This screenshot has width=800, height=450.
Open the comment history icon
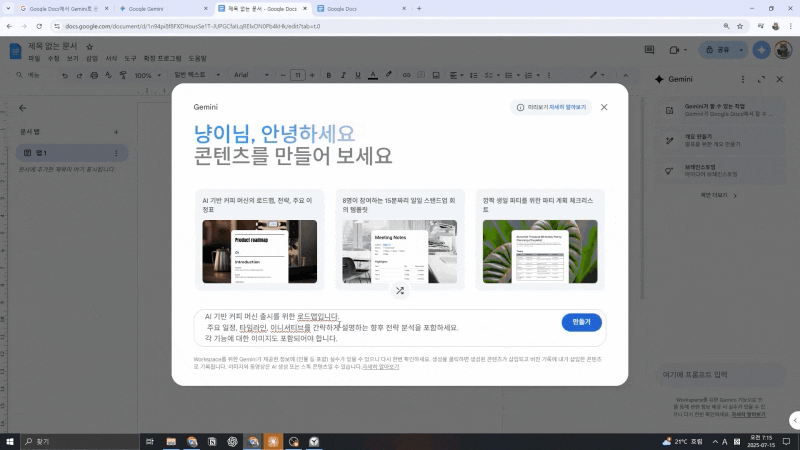[649, 50]
